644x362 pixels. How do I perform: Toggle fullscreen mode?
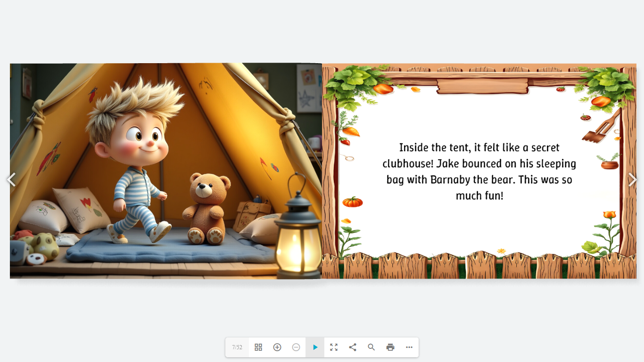click(334, 347)
